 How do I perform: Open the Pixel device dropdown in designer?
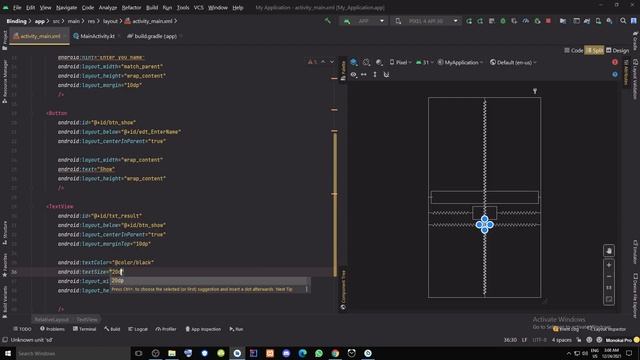click(x=400, y=62)
